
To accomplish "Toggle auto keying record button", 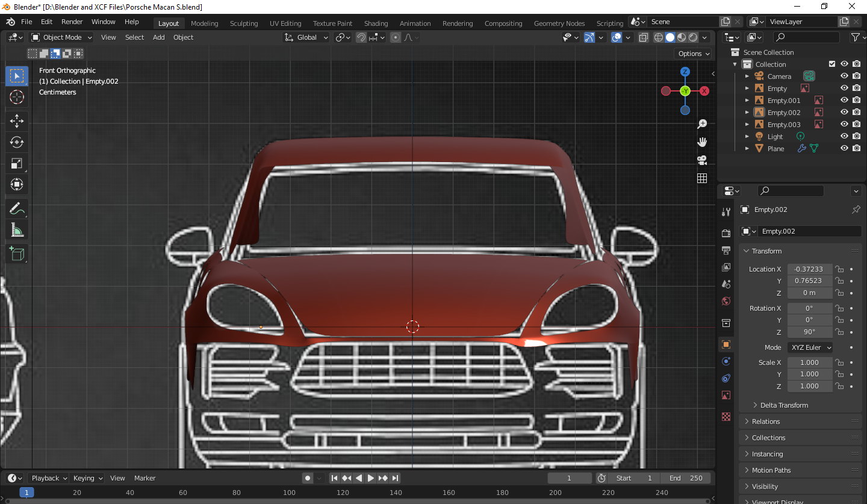I will pos(308,478).
